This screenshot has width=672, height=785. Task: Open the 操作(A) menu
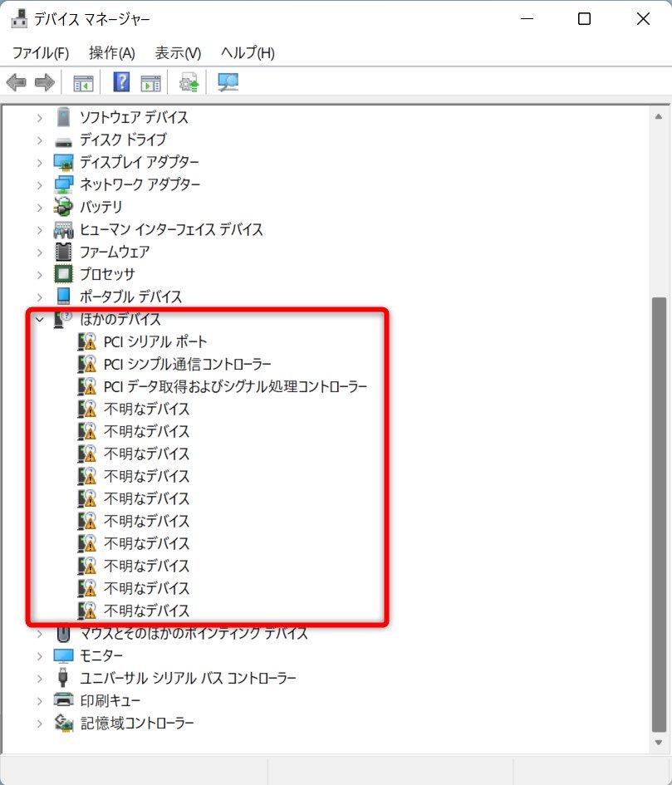111,52
